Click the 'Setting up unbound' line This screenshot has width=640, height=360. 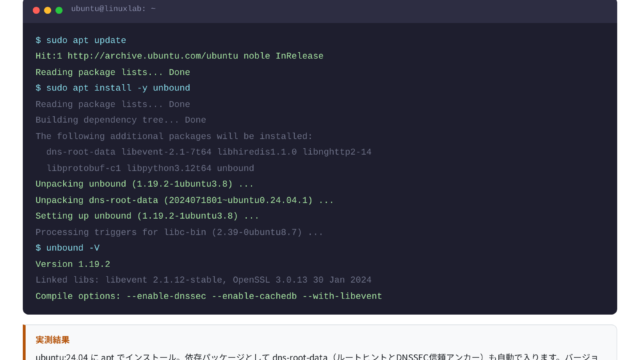click(x=147, y=216)
